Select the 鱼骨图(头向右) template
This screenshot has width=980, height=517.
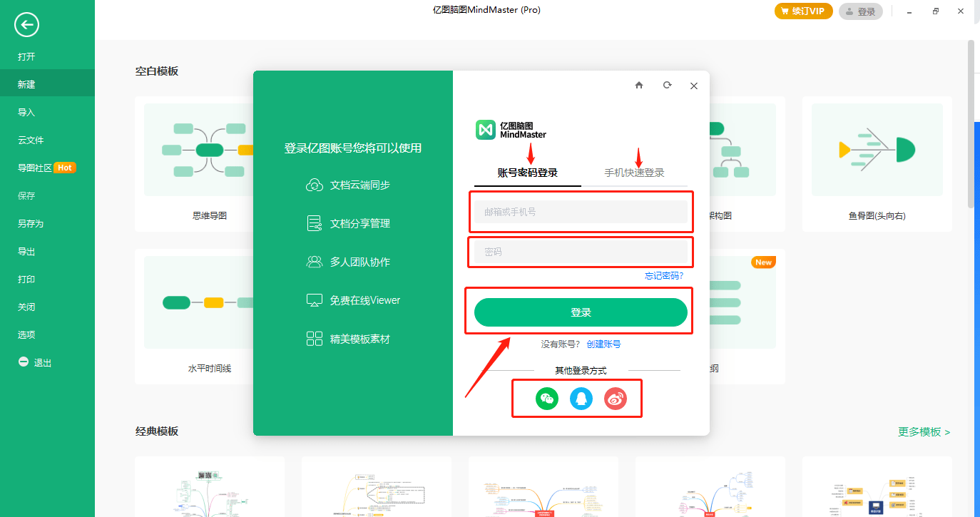tap(877, 164)
